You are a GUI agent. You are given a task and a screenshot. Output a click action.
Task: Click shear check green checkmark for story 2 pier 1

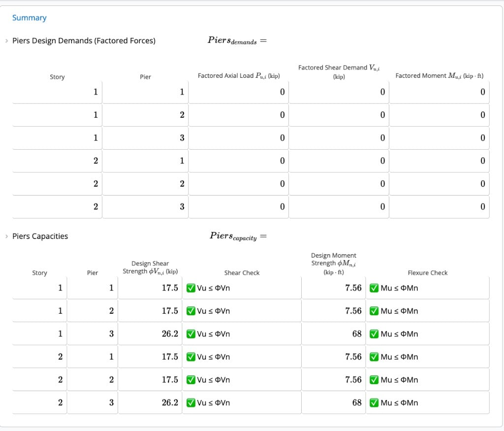point(191,357)
